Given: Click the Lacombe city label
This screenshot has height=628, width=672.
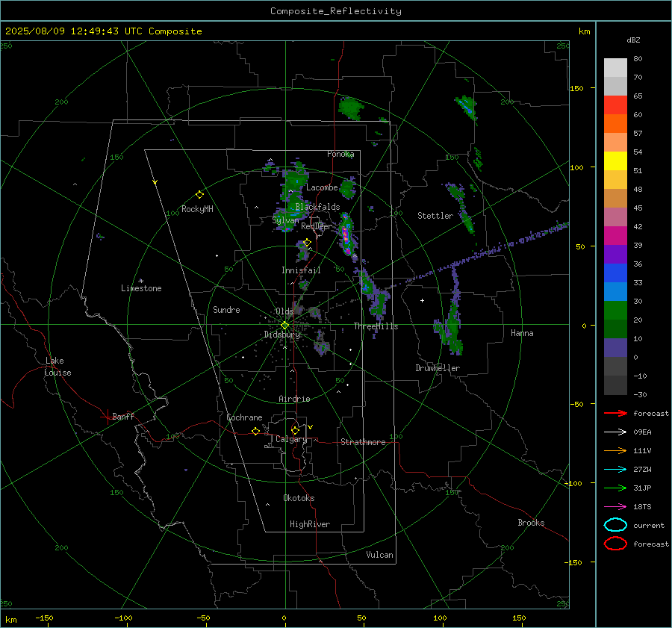Looking at the screenshot, I should coord(322,187).
